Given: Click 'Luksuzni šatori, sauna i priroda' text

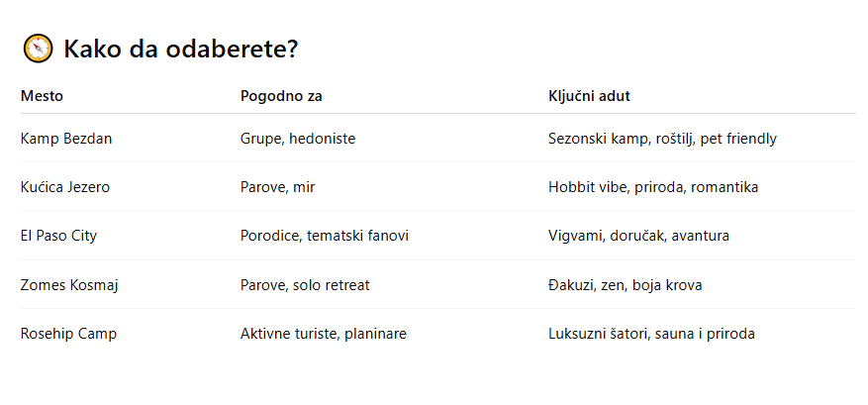Looking at the screenshot, I should 651,334.
